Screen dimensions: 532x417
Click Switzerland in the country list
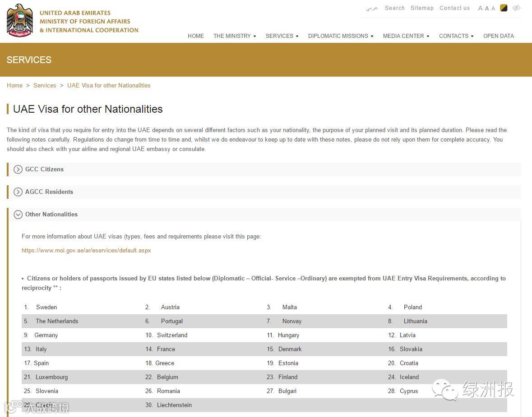pyautogui.click(x=172, y=335)
